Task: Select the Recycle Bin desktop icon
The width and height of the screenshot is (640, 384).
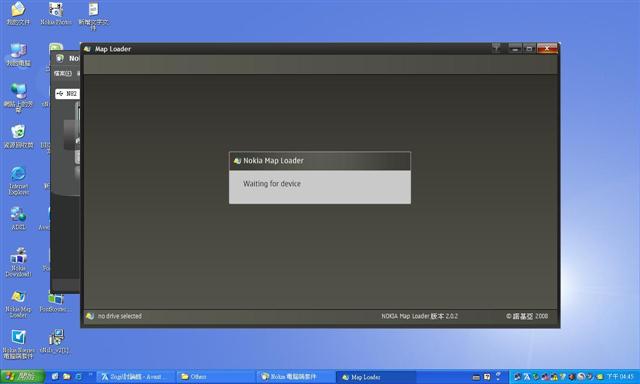Action: (18, 136)
